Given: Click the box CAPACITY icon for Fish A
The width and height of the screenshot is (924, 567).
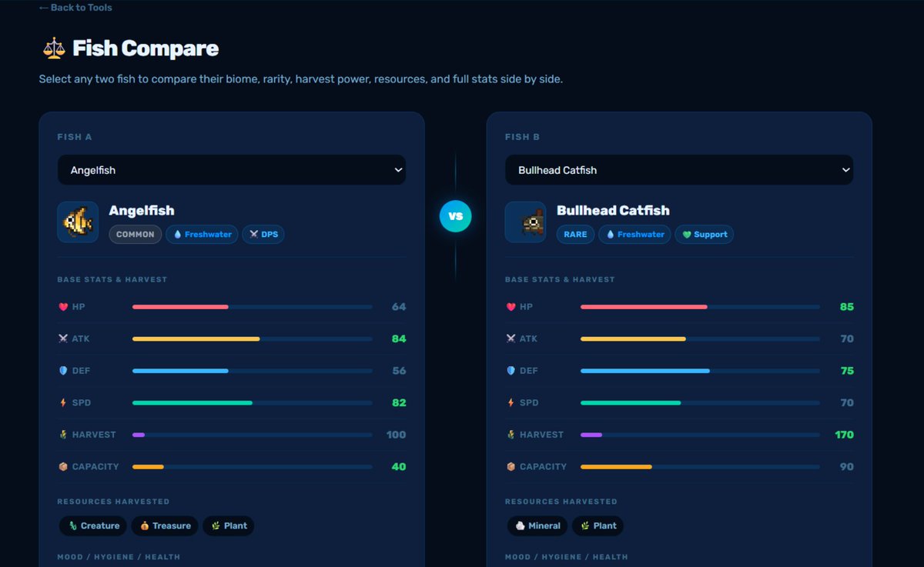Looking at the screenshot, I should pyautogui.click(x=63, y=466).
